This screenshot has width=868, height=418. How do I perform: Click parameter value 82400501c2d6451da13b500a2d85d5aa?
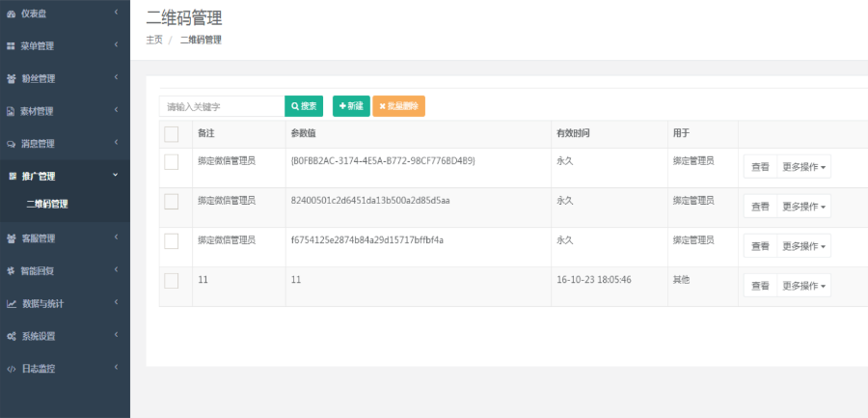click(x=370, y=201)
